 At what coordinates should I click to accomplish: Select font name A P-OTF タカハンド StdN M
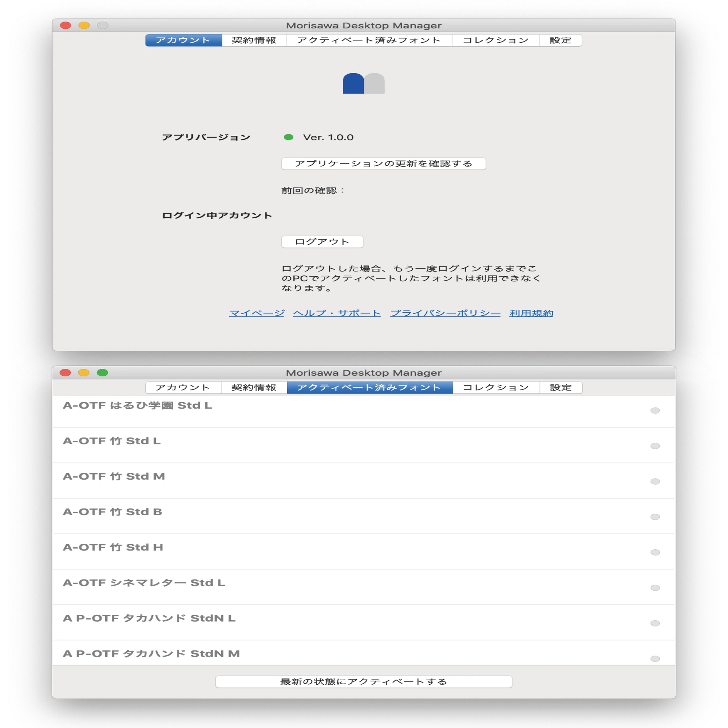(x=151, y=653)
